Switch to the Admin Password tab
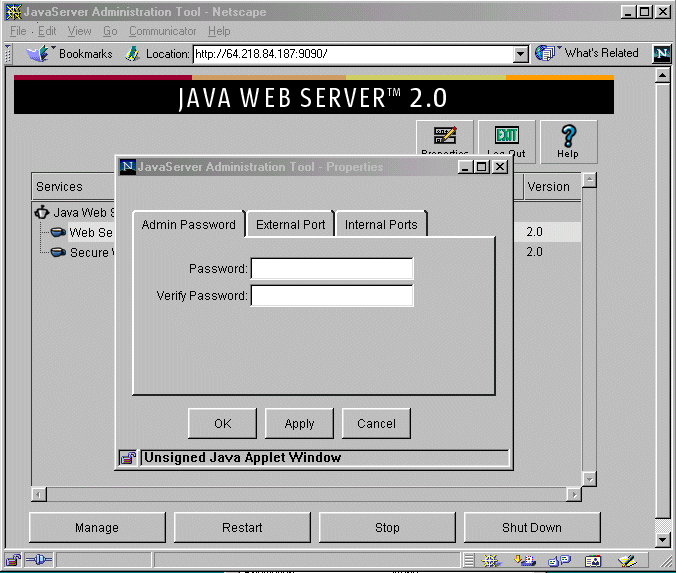Viewport: 676px width, 573px height. coord(189,225)
